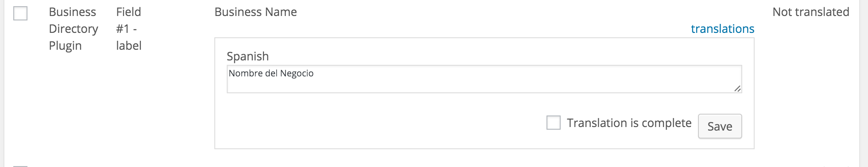
Task: Click the Not translated status
Action: coord(810,12)
